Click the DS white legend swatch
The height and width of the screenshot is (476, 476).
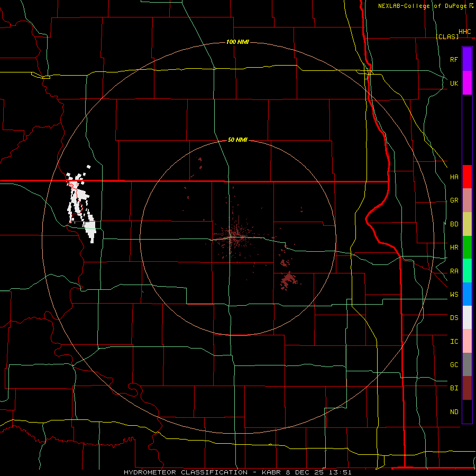[x=467, y=317]
